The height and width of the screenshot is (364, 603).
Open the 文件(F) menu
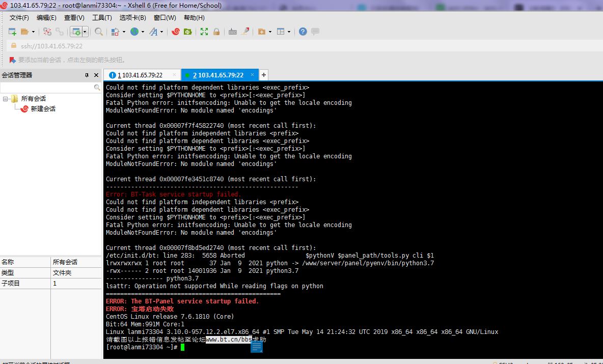[19, 18]
